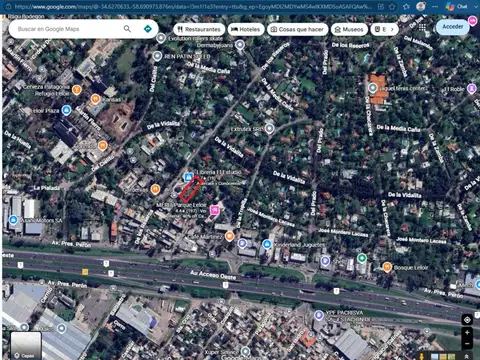480x360 pixels.
Task: Click the Asahi Motors SA pin
Action: [x=13, y=220]
